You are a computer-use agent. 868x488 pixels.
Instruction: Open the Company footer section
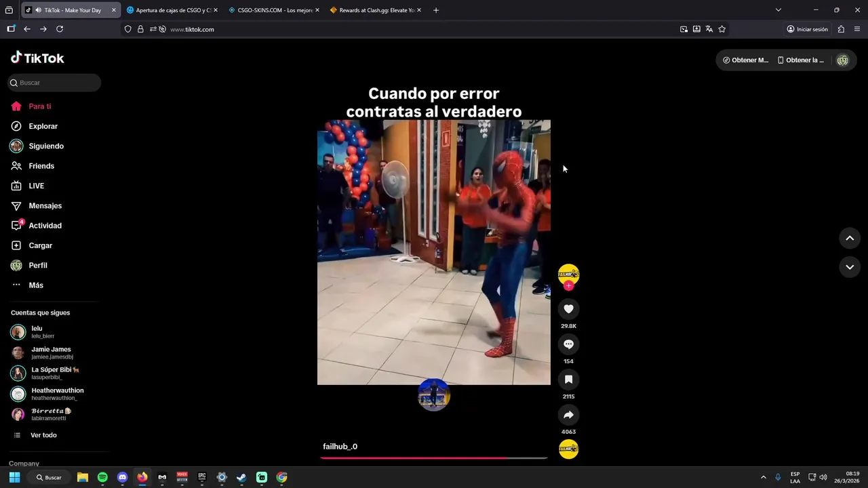pyautogui.click(x=24, y=464)
